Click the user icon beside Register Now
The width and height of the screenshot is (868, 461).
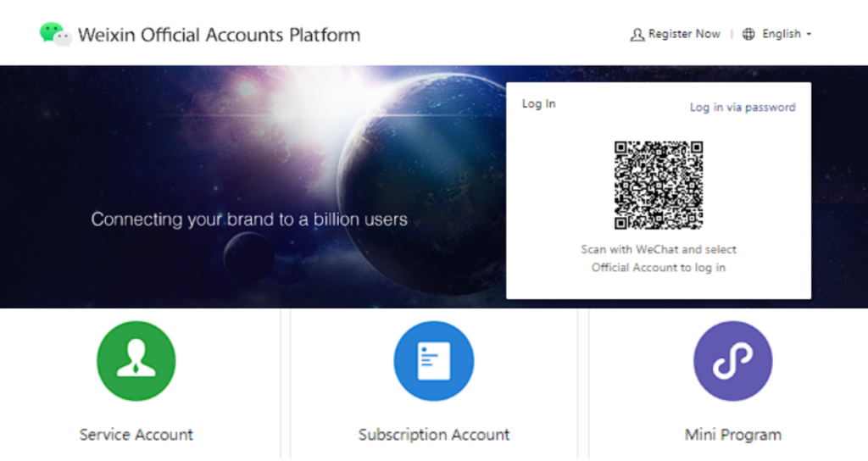click(637, 34)
